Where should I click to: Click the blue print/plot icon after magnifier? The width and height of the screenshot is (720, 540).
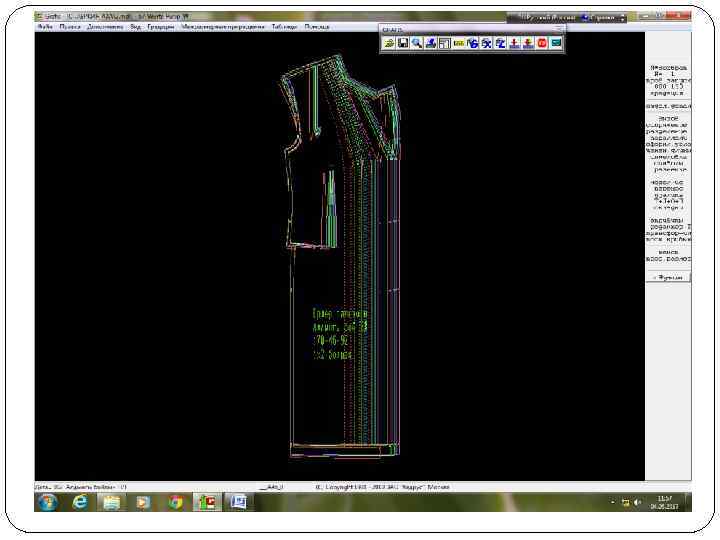431,43
